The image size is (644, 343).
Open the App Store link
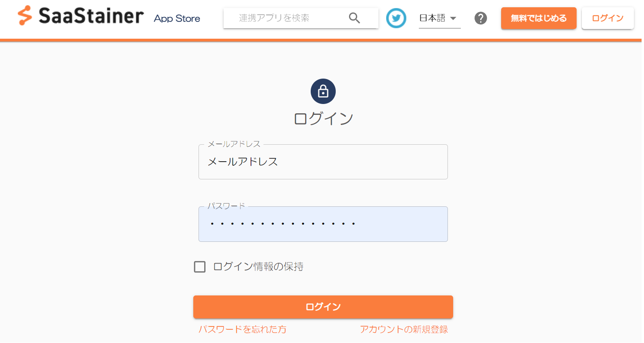(177, 19)
